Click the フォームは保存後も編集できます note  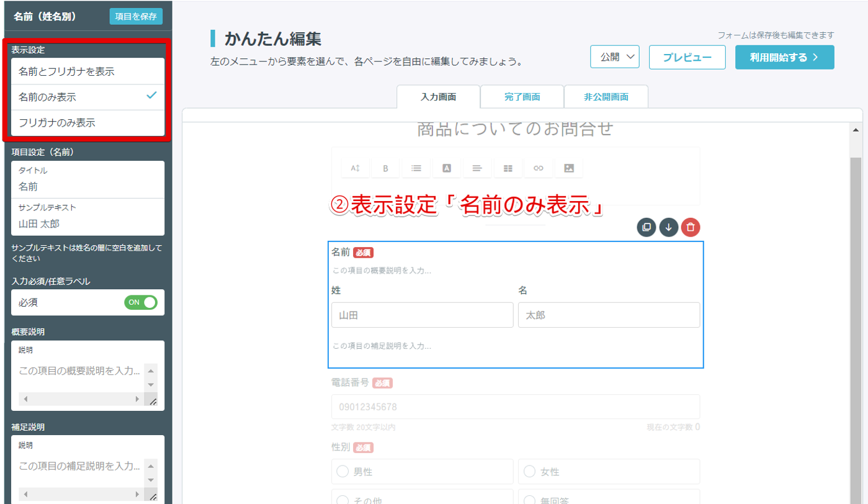click(776, 35)
